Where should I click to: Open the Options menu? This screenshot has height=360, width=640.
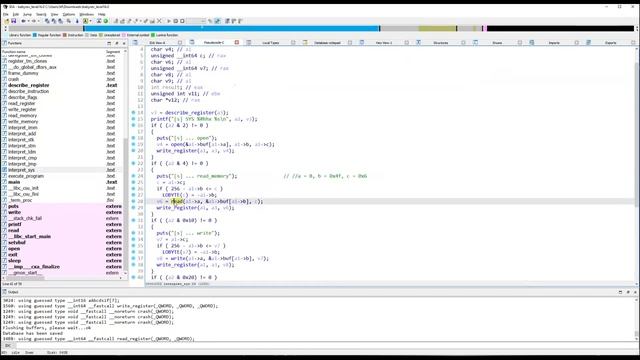click(69, 14)
